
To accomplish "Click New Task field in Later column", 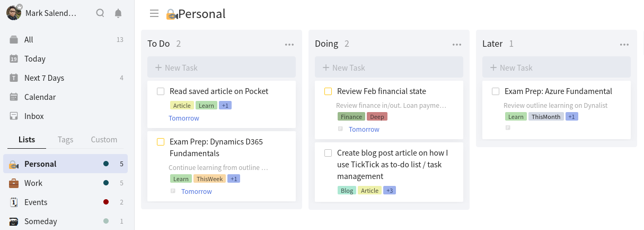I will coord(557,67).
